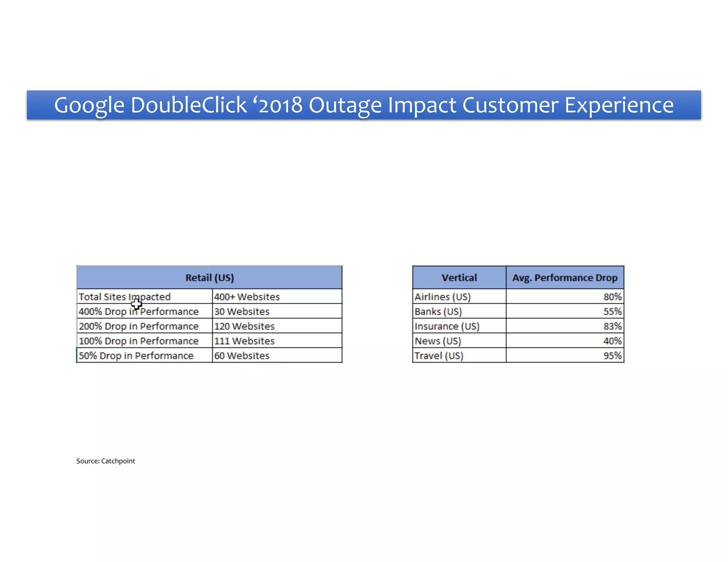Click the '50% Drop in Performance' cell
The image size is (728, 562).
tap(144, 355)
